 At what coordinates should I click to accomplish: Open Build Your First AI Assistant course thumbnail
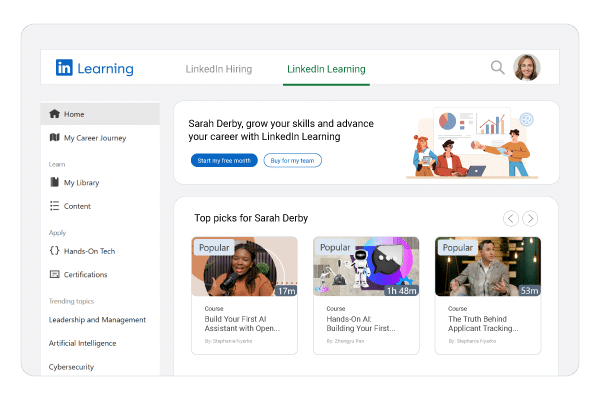(x=245, y=266)
